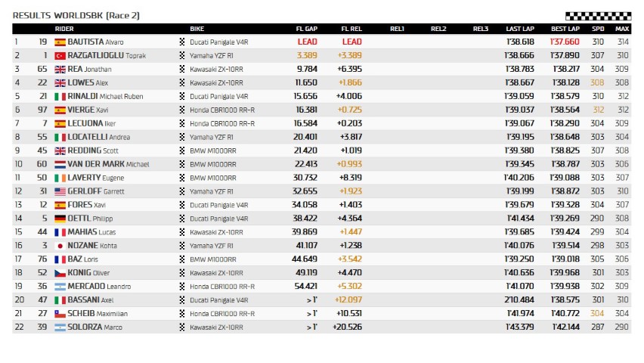Click the checkered flag icon in Solorza's row

181,327
